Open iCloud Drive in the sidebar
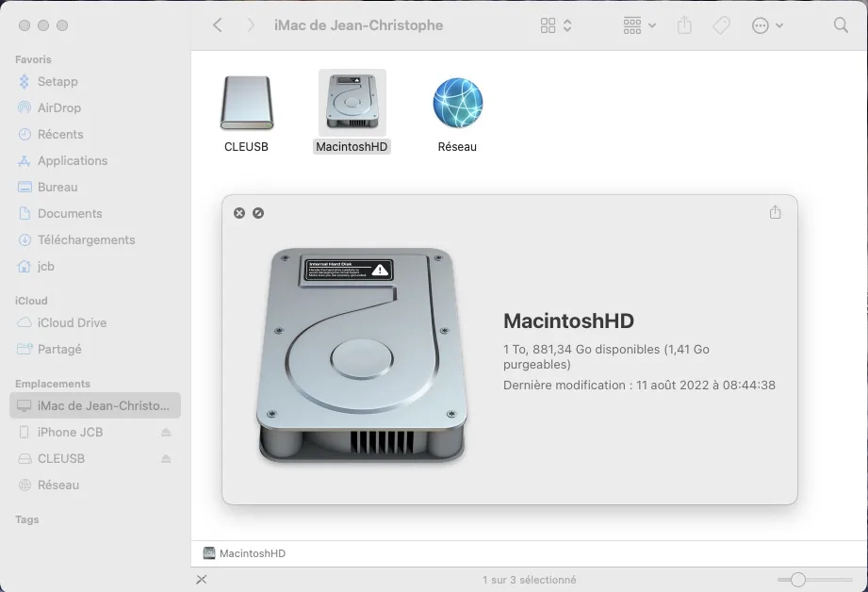This screenshot has height=592, width=868. pyautogui.click(x=95, y=322)
